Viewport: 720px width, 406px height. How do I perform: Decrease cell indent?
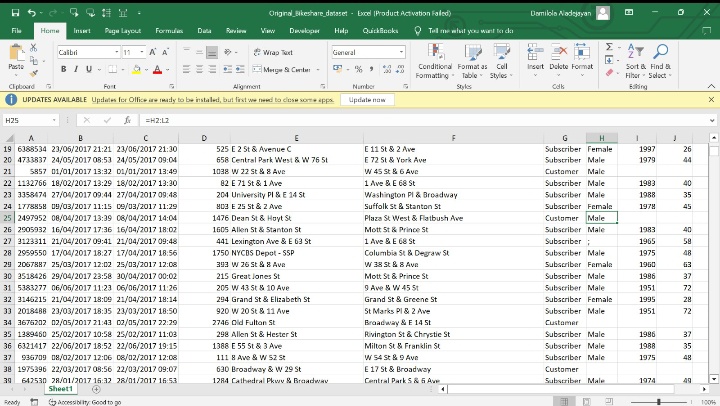(227, 69)
